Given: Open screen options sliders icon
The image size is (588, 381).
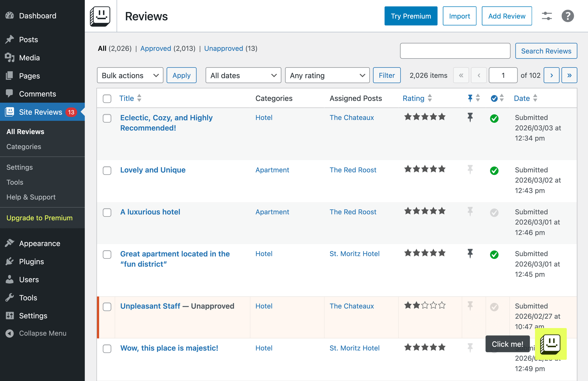Looking at the screenshot, I should coord(547,16).
